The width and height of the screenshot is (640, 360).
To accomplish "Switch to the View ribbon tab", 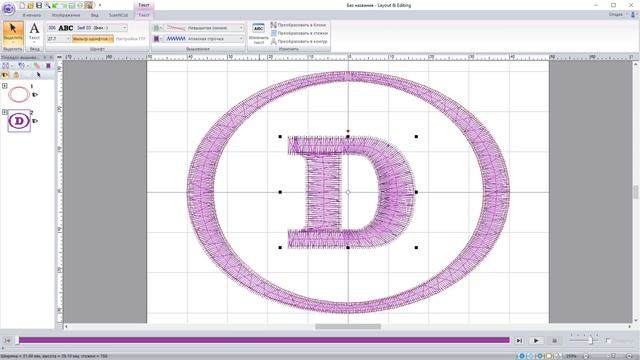I will click(x=95, y=15).
